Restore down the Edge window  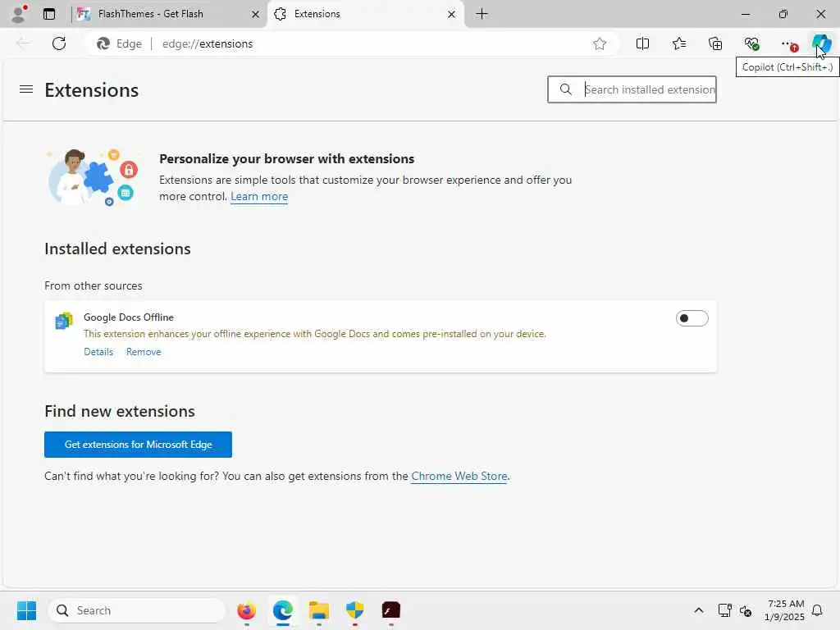point(783,14)
